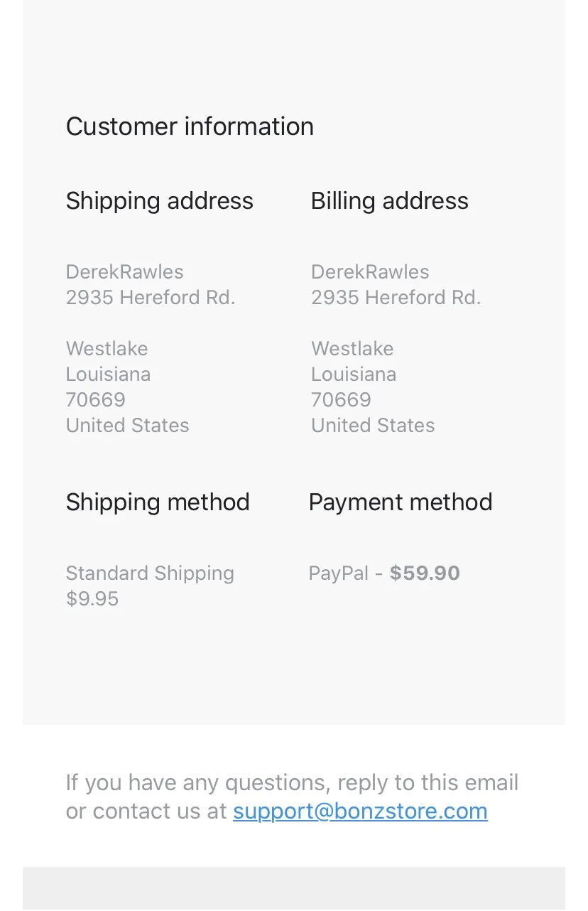Select billing ZIP code 70669
Image resolution: width=588 pixels, height=911 pixels.
(x=341, y=400)
